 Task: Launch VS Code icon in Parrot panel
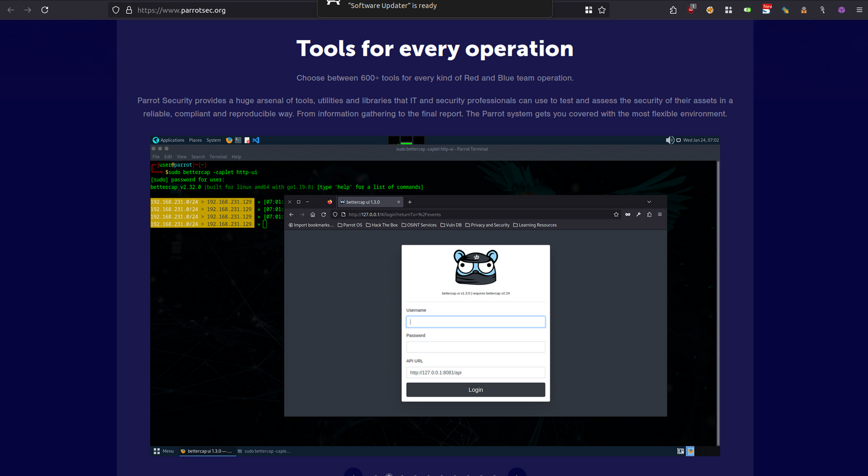coord(256,140)
